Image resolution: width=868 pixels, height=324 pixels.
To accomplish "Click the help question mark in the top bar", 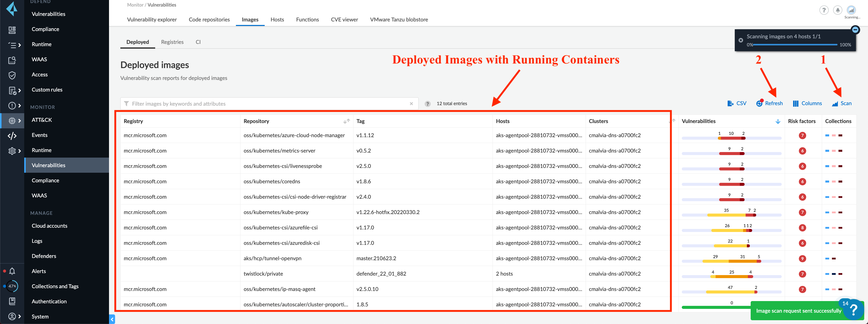I will pos(824,10).
